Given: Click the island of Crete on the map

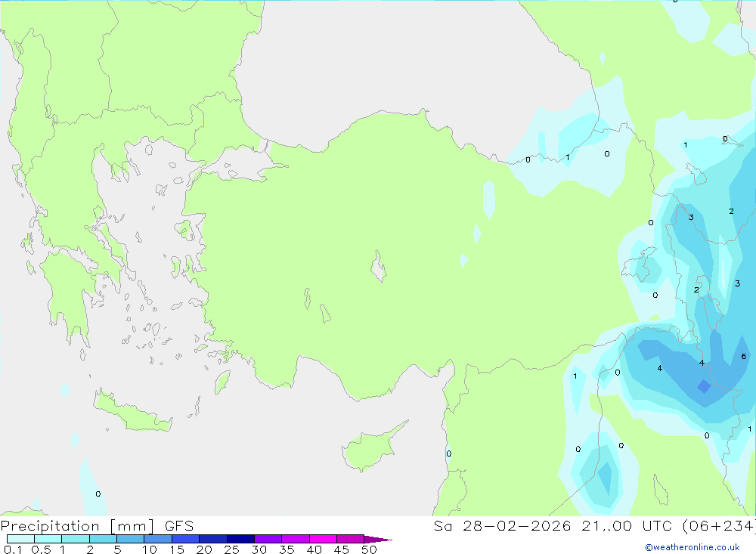Looking at the screenshot, I should (132, 410).
